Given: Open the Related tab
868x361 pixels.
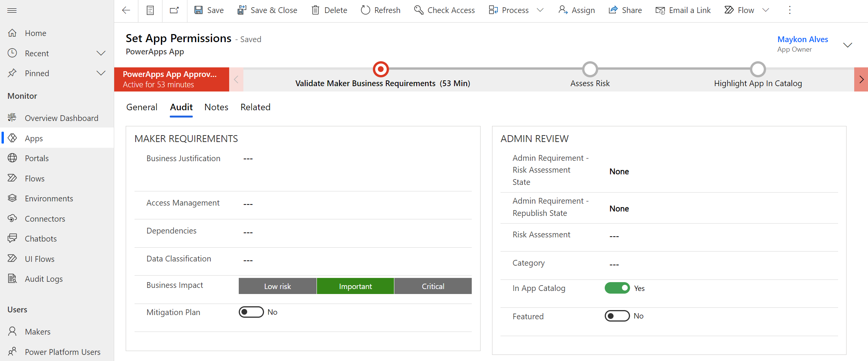Looking at the screenshot, I should click(x=255, y=107).
